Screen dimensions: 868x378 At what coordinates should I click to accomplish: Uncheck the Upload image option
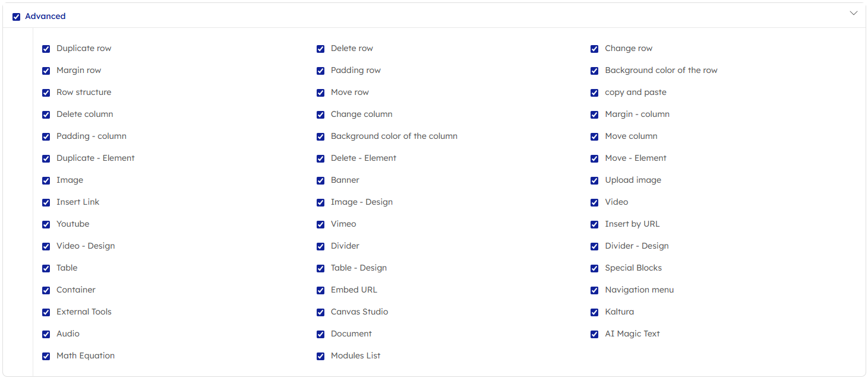[595, 180]
